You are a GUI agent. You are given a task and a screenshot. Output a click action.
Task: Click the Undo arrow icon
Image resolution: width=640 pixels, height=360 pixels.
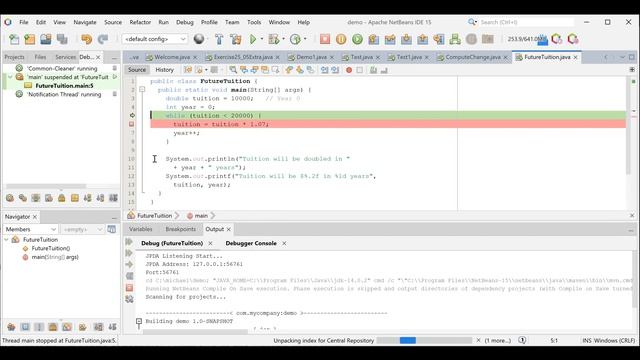click(87, 39)
